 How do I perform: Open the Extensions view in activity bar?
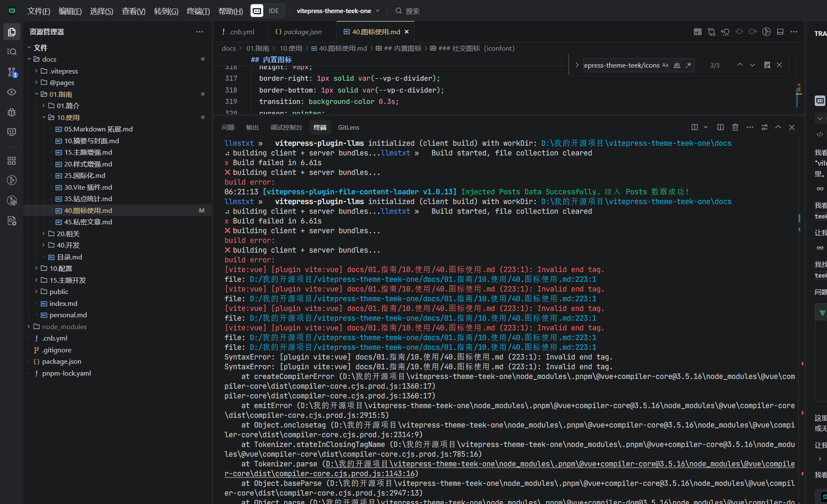(12, 161)
